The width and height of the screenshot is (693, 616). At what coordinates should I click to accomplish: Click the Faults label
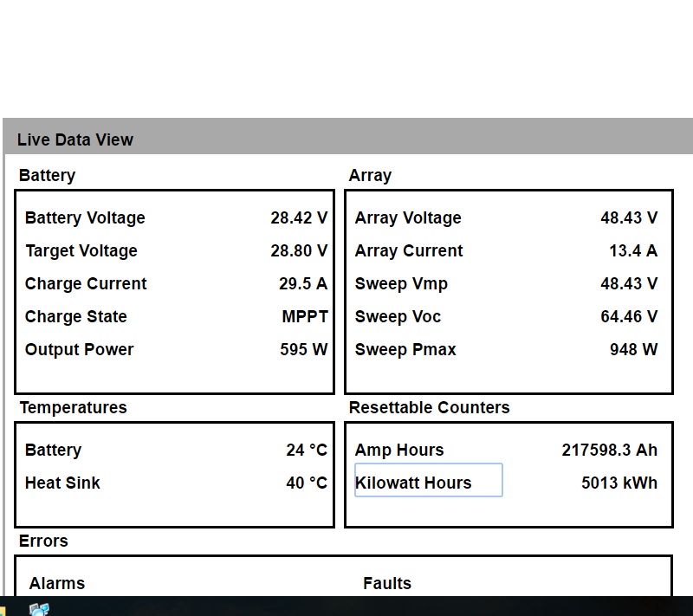coord(387,584)
